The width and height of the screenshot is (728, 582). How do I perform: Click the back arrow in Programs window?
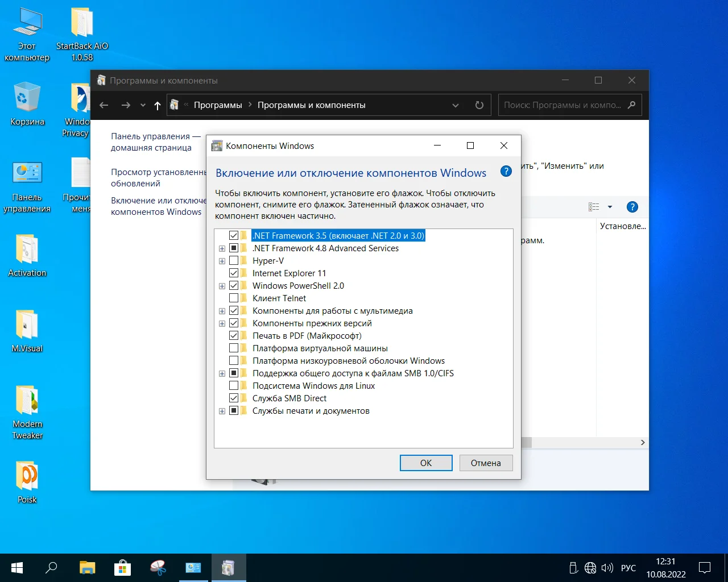click(x=104, y=105)
